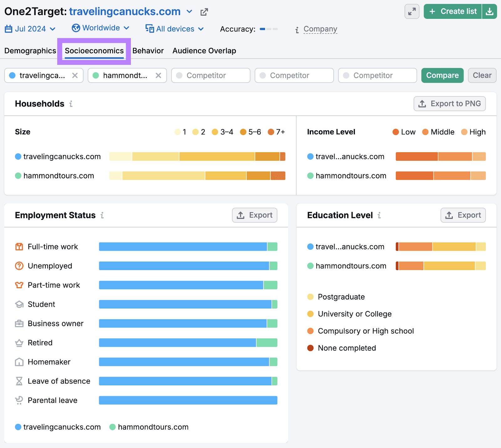Click the Unemployed question mark icon

19,266
